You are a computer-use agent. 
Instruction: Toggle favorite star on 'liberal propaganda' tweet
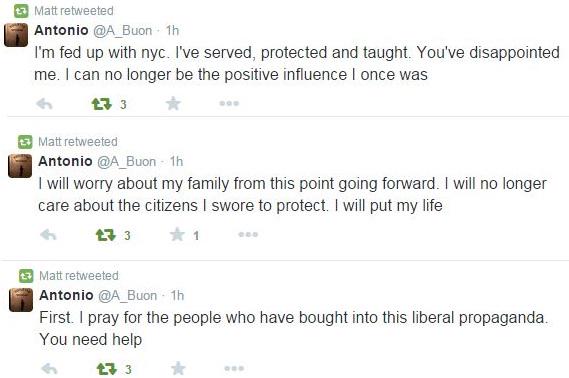(178, 369)
